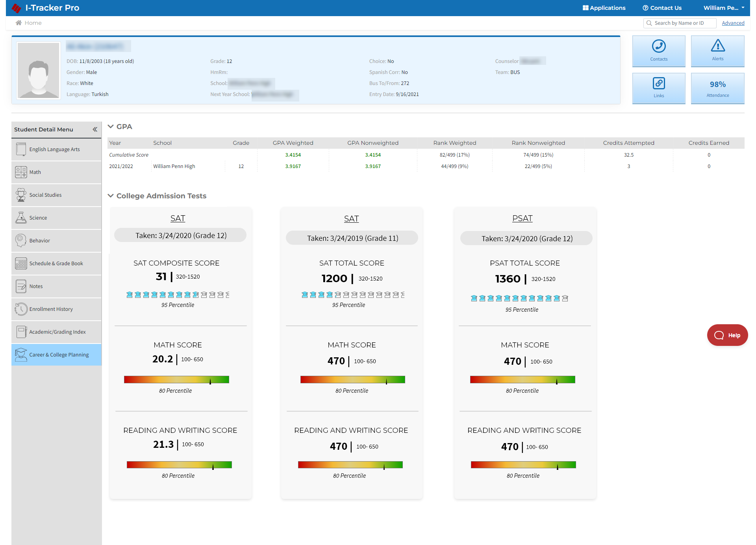Click the SAT title taken 3/24/2019
The height and width of the screenshot is (545, 756).
pos(351,219)
